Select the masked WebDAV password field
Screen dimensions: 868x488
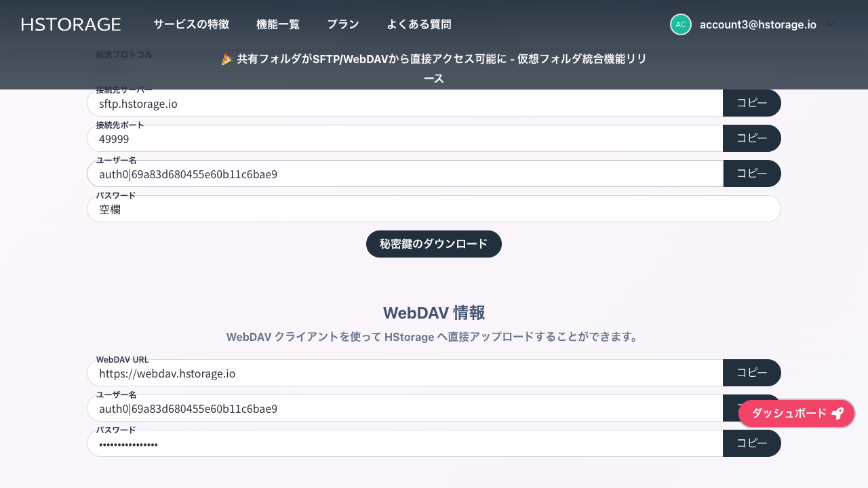(x=405, y=443)
